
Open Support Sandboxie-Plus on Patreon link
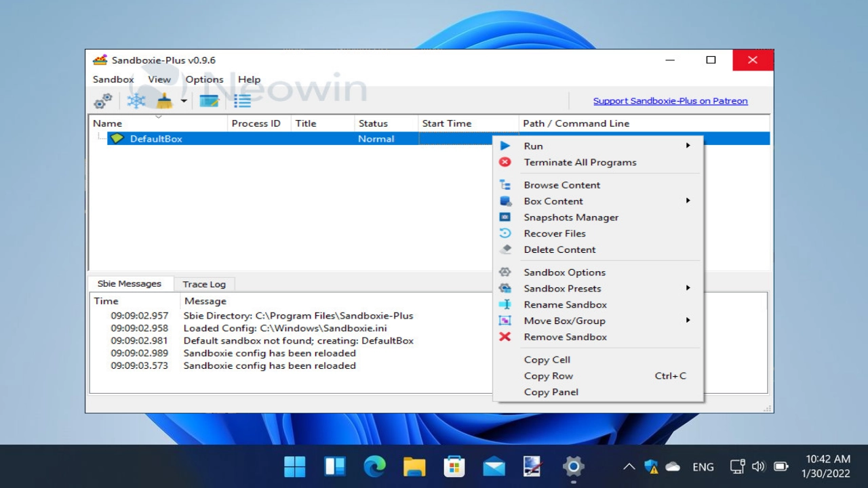670,101
